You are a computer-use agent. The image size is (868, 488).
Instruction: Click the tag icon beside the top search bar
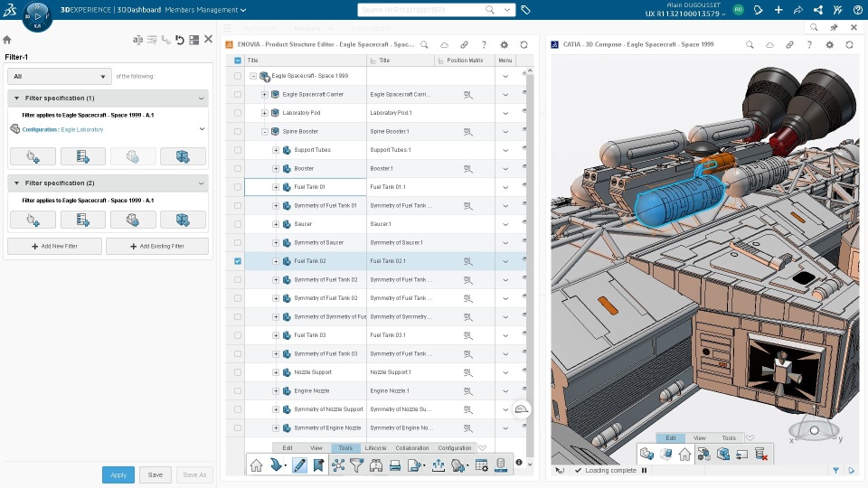click(526, 10)
